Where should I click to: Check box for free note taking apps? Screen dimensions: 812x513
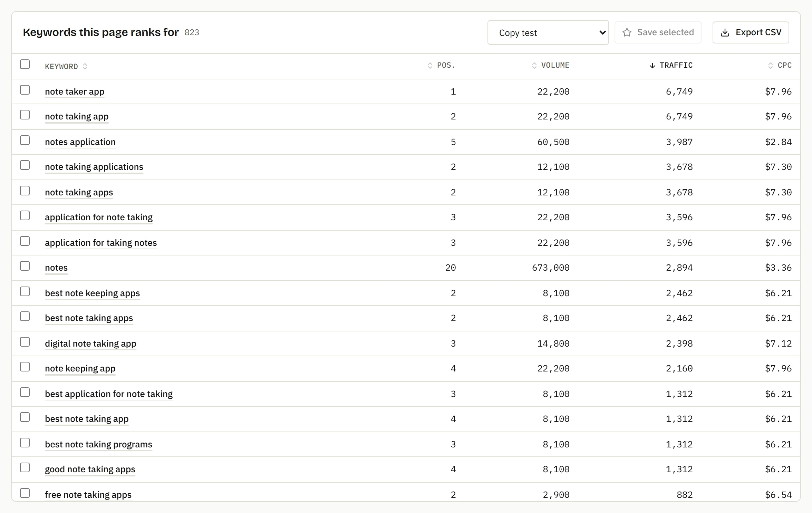(x=25, y=493)
